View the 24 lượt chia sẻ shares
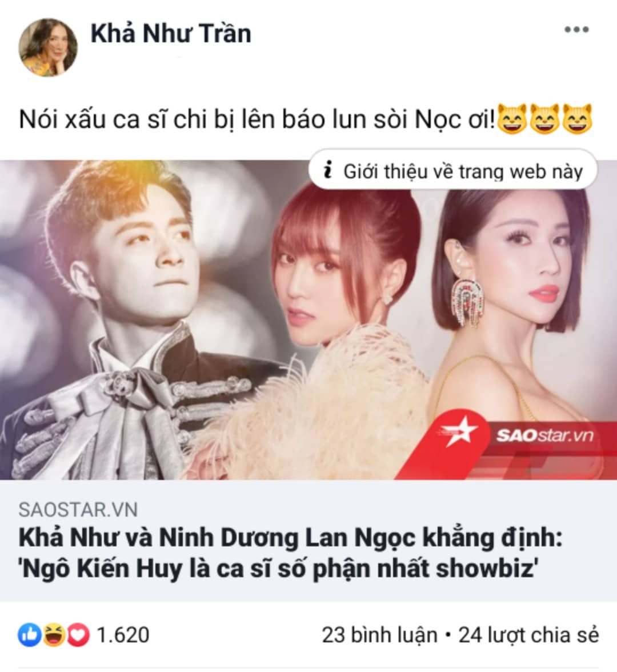617x672 pixels. tap(529, 635)
